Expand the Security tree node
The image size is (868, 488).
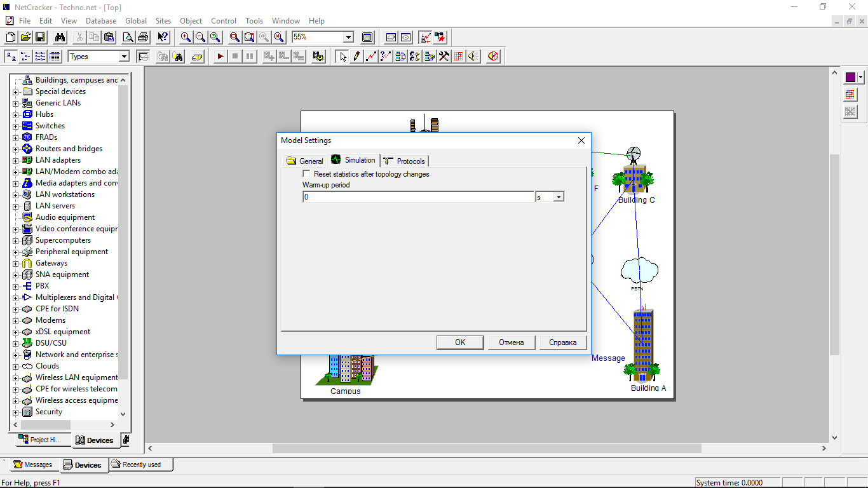pyautogui.click(x=16, y=412)
